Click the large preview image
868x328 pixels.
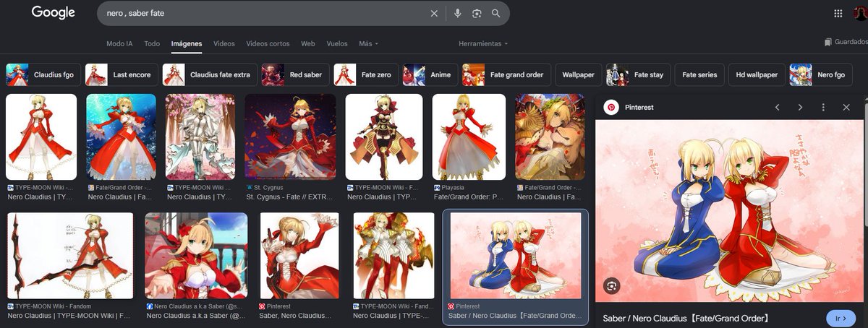[x=729, y=211]
